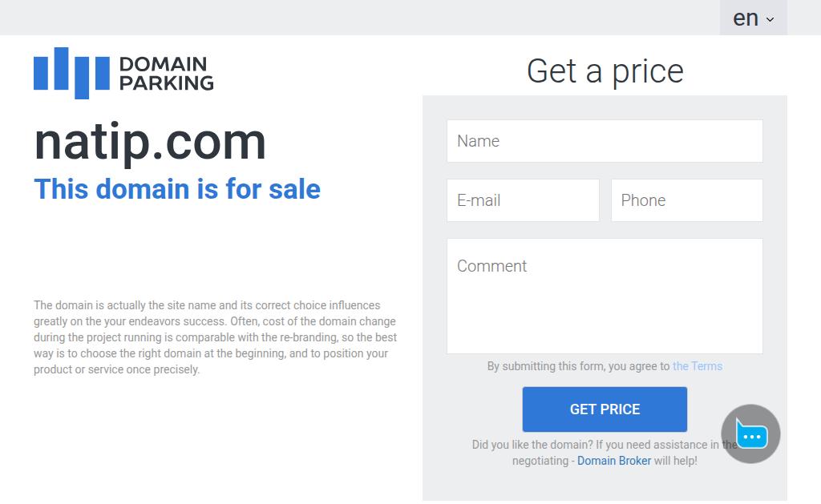Click the domain description paragraph
This screenshot has width=821, height=504.
coord(215,337)
